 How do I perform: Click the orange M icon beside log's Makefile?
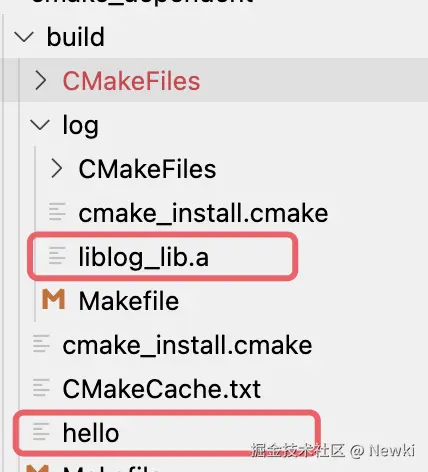pyautogui.click(x=54, y=299)
